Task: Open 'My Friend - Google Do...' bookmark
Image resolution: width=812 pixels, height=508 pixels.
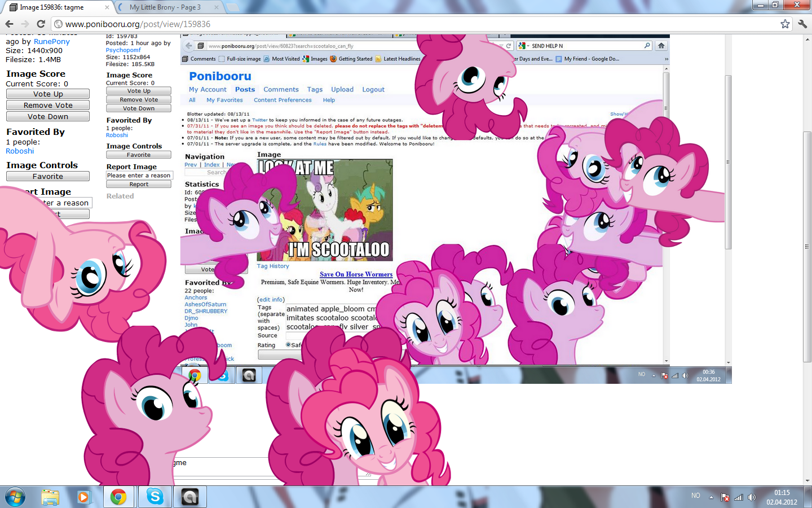Action: [587, 59]
